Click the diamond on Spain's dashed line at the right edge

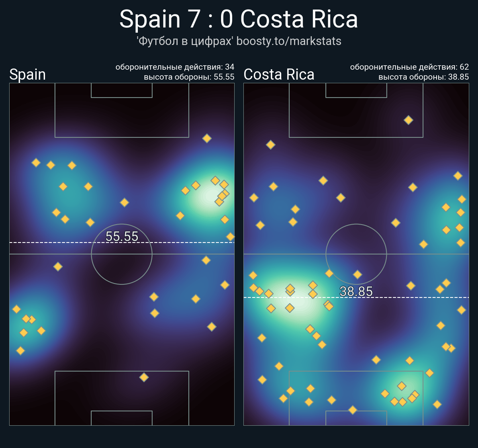(230, 237)
